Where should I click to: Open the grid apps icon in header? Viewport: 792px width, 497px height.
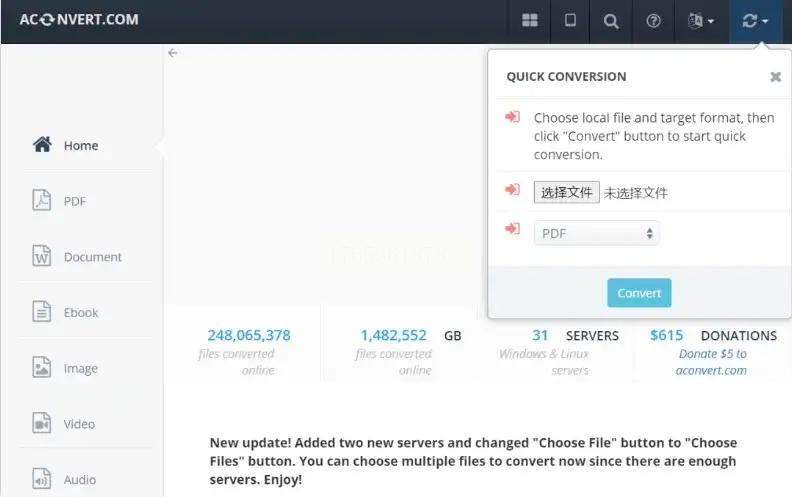529,20
